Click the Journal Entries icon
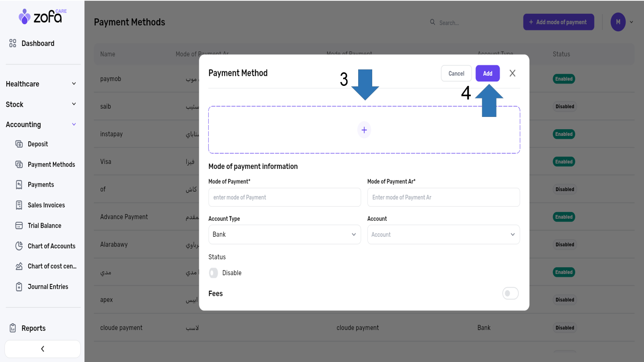This screenshot has height=362, width=644. coord(19,287)
